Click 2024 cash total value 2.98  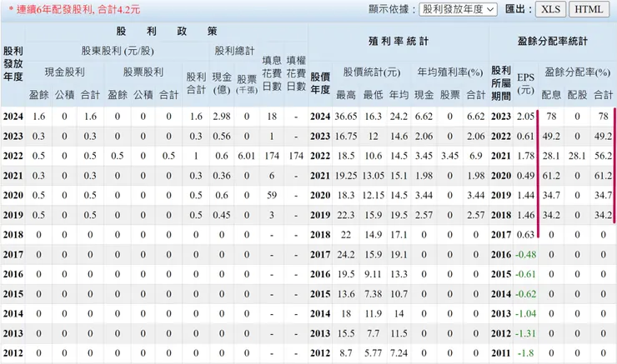(x=222, y=117)
